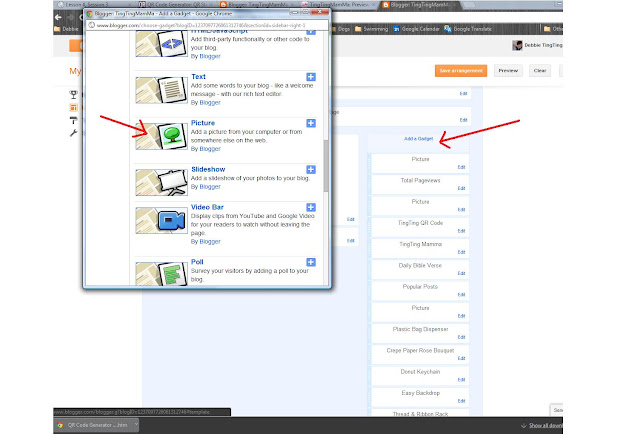Image resolution: width=640 pixels, height=434 pixels.
Task: Open the Settings wrench icon
Action: pos(73,133)
